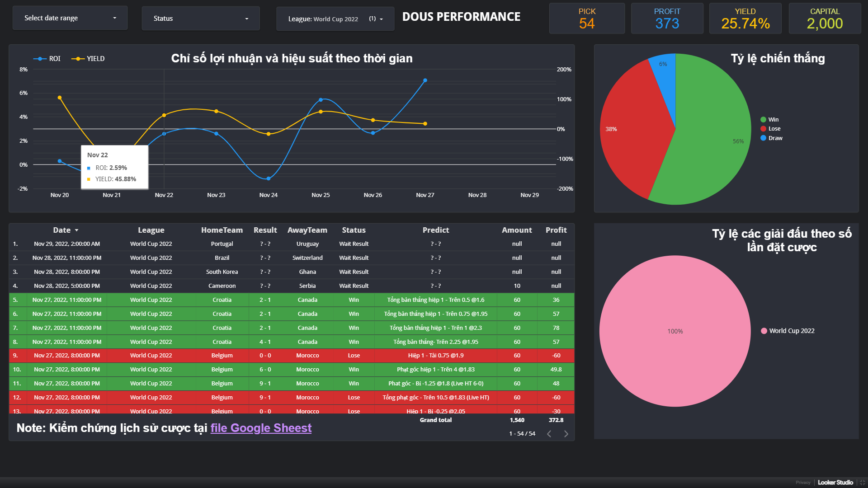Viewport: 868px width, 488px height.
Task: Click the Nov 24 ROI data point
Action: (269, 178)
